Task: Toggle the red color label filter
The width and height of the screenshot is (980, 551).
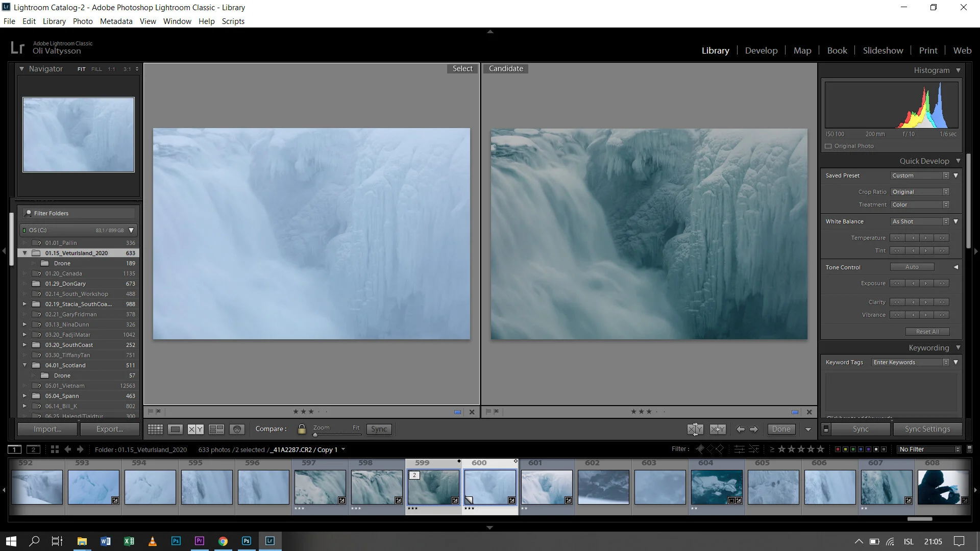Action: coord(838,449)
